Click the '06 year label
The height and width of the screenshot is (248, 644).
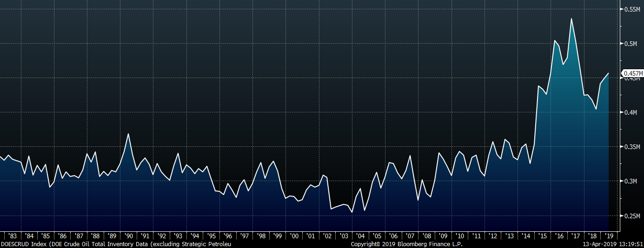click(394, 236)
